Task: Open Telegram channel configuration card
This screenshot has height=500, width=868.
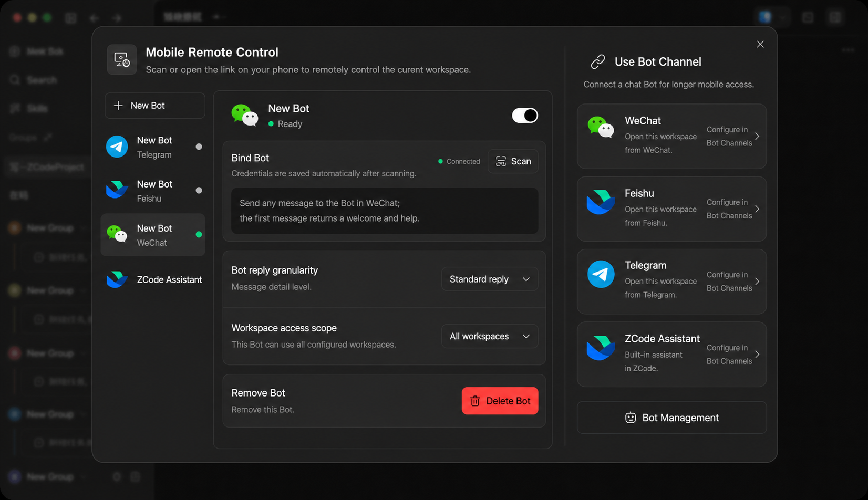Action: 671,282
